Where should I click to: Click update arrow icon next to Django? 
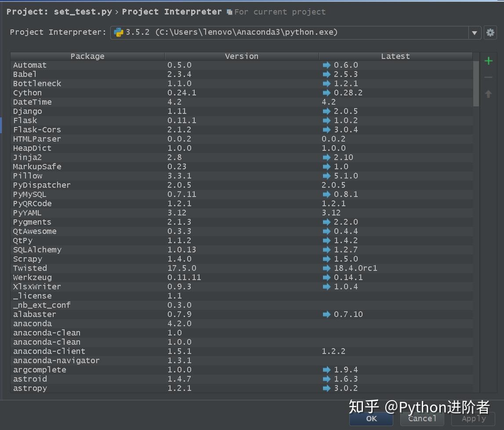[326, 111]
